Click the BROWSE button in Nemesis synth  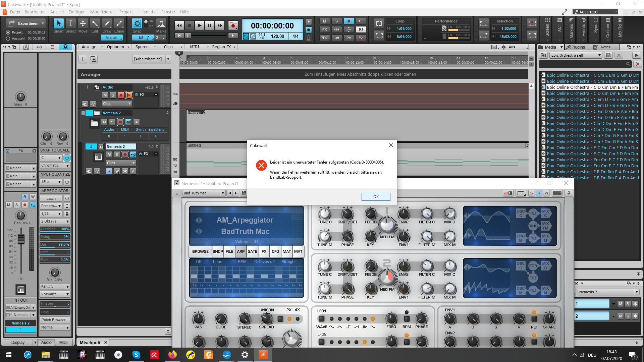pos(200,251)
